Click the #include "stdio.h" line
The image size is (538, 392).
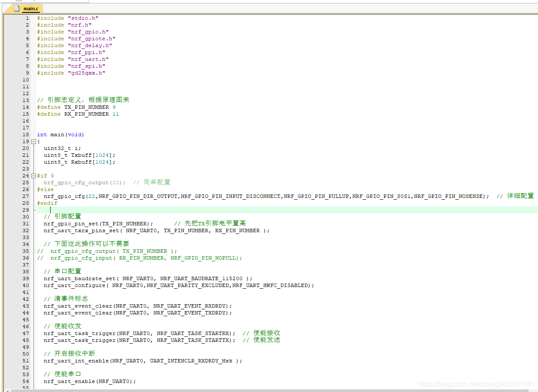tap(68, 18)
